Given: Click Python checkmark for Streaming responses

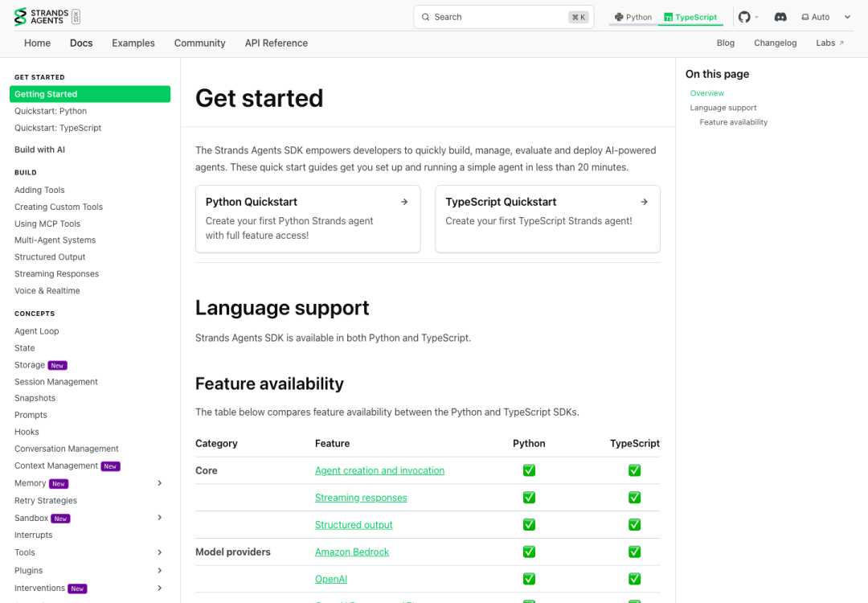Looking at the screenshot, I should (529, 497).
